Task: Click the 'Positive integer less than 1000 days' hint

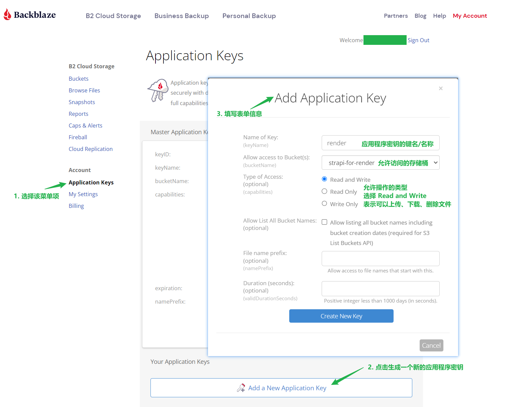Action: 381,301
